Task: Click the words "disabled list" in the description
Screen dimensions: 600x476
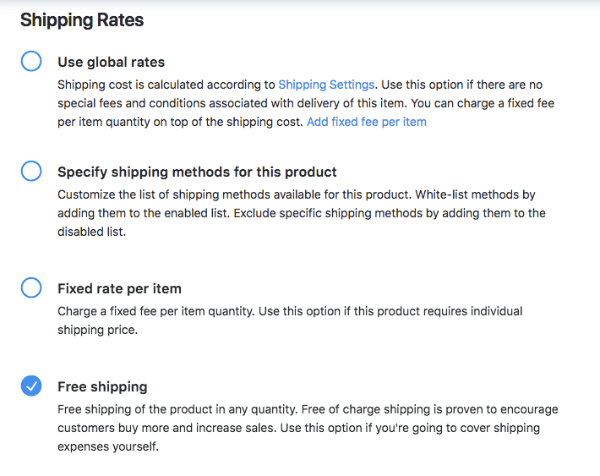Action: coord(92,231)
